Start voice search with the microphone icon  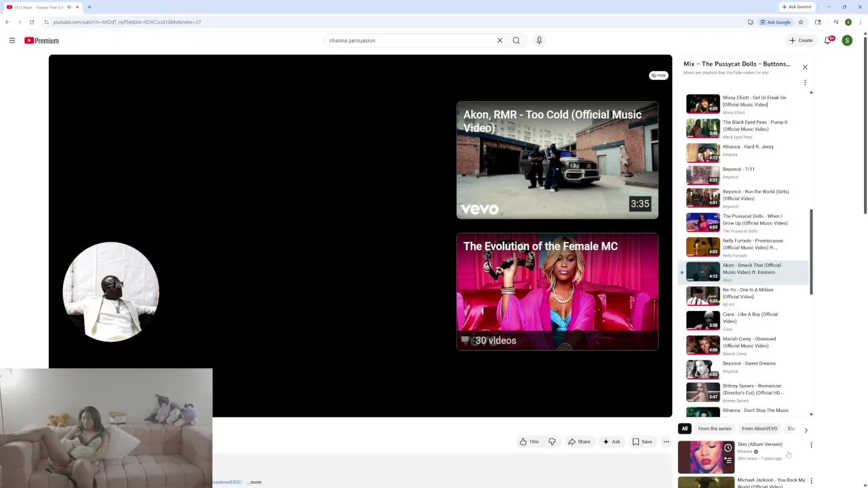click(539, 41)
